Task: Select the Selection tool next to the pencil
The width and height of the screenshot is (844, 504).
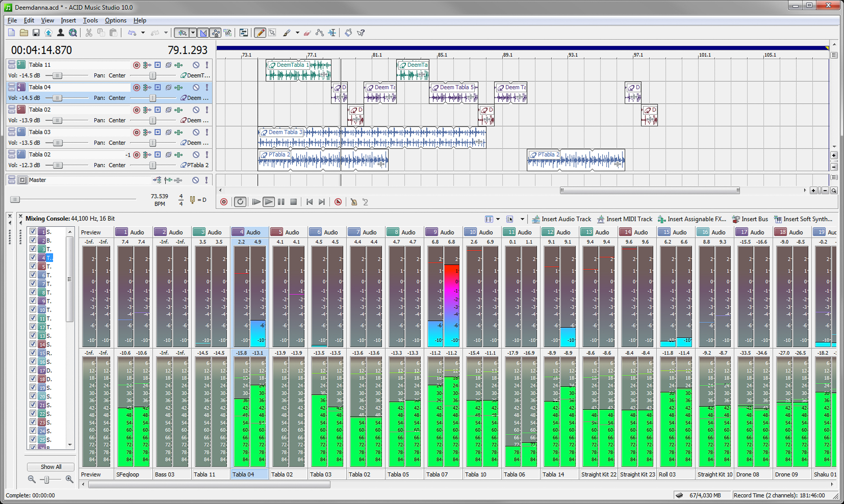Action: tap(272, 33)
